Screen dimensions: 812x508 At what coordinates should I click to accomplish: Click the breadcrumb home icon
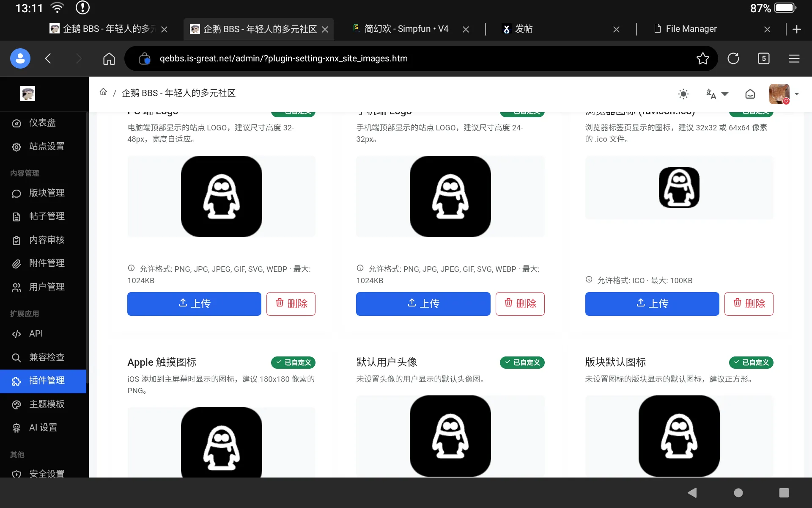click(103, 92)
